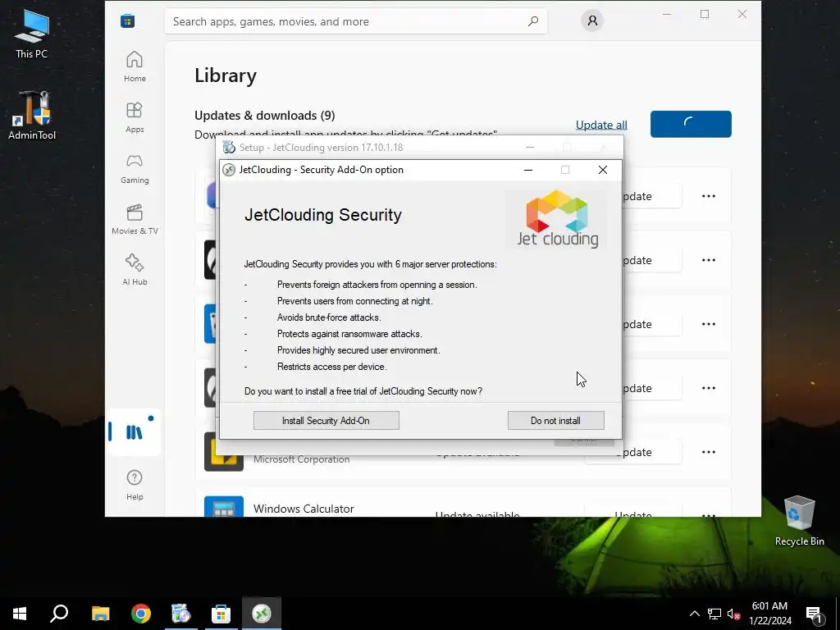This screenshot has height=630, width=840.
Task: Open more options for fourth Store update row
Action: coord(709,388)
